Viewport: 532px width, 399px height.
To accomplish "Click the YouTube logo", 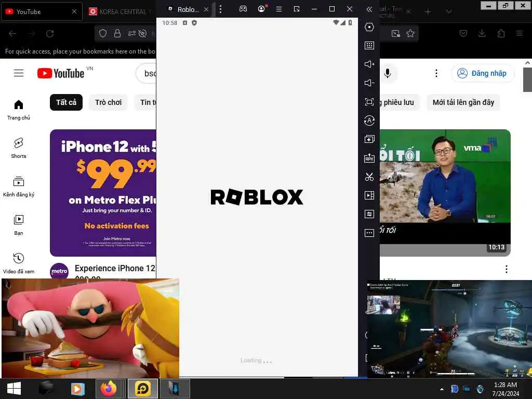I will 61,73.
